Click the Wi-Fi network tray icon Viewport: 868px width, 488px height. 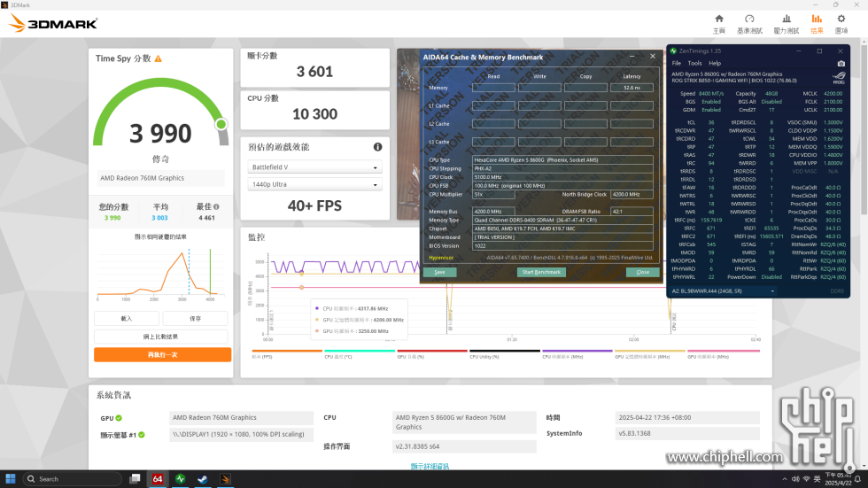click(807, 479)
